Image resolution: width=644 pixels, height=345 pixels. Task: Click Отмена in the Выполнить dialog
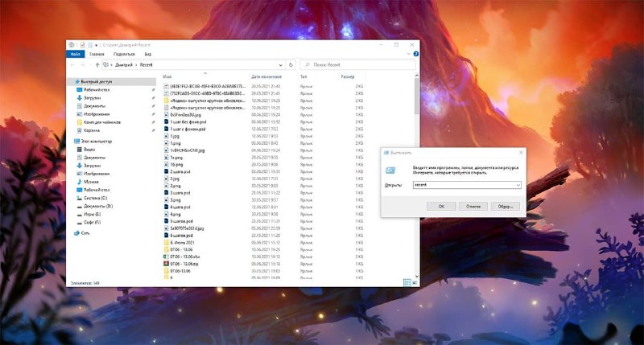pyautogui.click(x=473, y=207)
